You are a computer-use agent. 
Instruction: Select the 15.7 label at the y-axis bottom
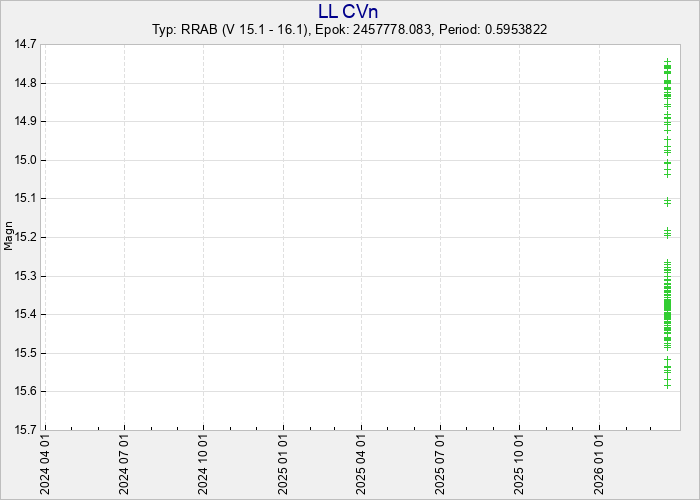tap(25, 430)
